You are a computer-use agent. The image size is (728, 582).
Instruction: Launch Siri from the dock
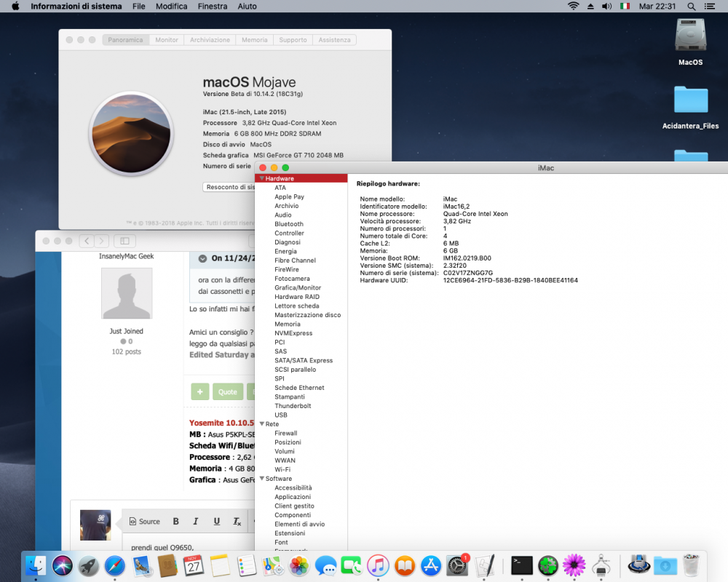tap(62, 565)
